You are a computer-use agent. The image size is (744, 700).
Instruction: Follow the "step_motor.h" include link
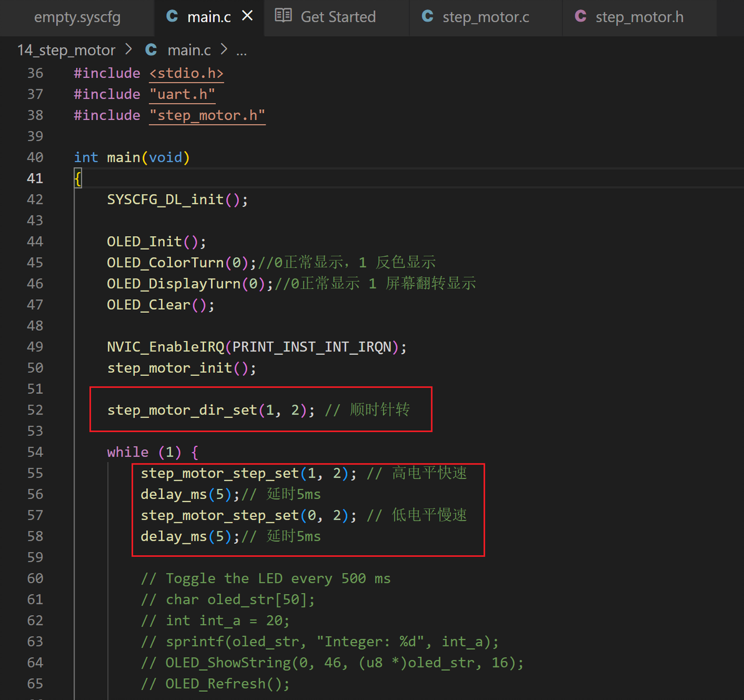tap(207, 116)
